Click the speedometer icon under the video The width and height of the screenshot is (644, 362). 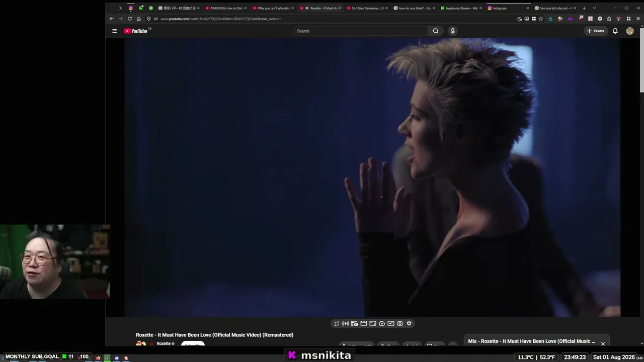(382, 324)
